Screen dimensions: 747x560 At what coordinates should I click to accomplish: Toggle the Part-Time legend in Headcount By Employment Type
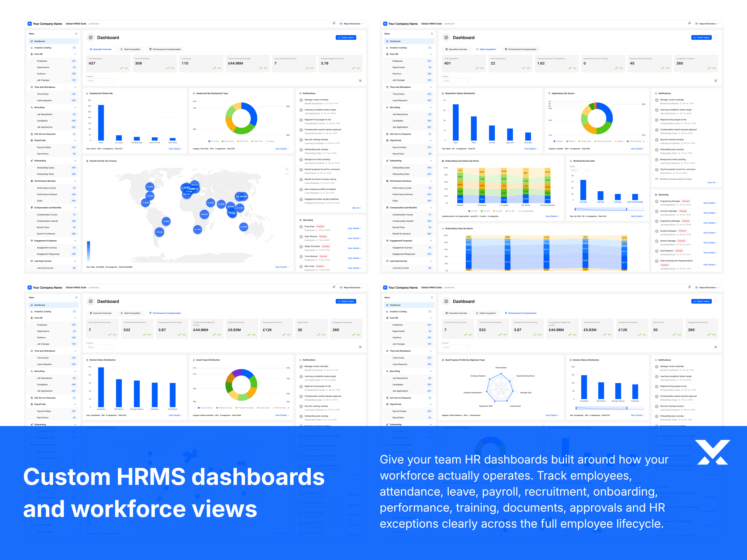(243, 141)
